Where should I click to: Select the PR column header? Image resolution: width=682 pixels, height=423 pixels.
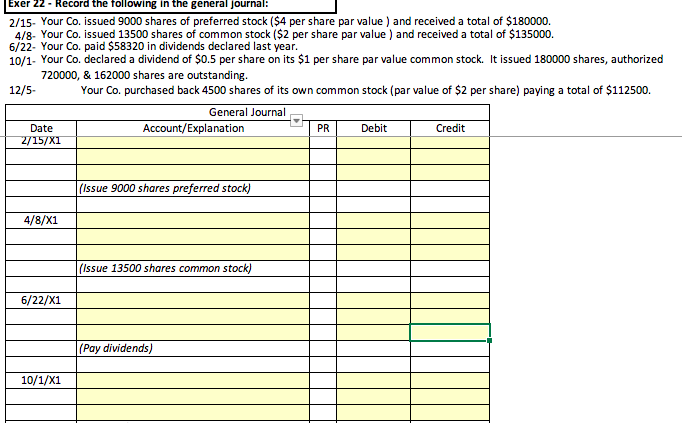pyautogui.click(x=323, y=128)
